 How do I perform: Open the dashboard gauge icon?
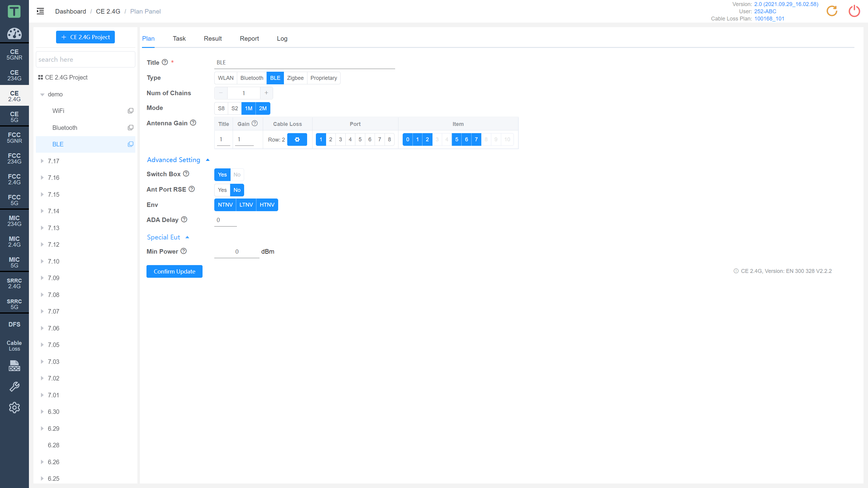coord(14,33)
